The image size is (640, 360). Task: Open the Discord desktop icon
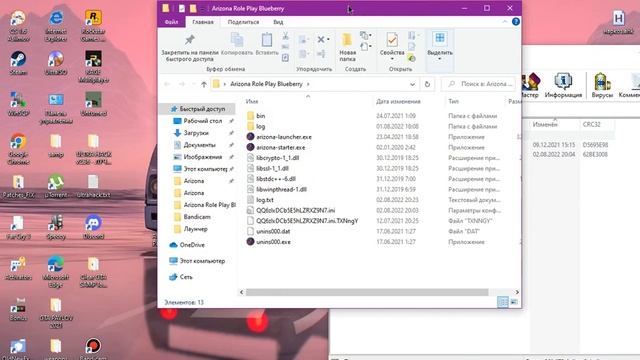tap(93, 227)
